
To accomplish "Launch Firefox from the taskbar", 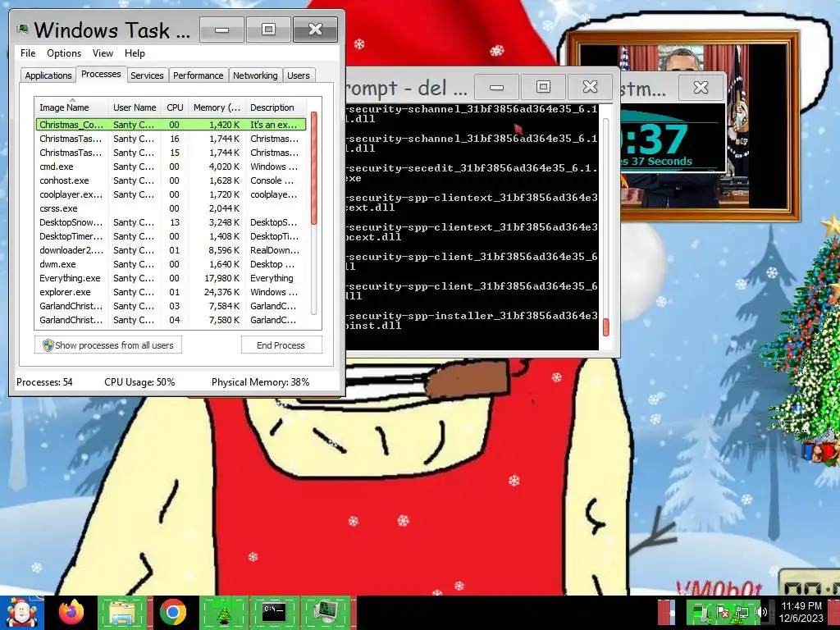I will pyautogui.click(x=71, y=612).
